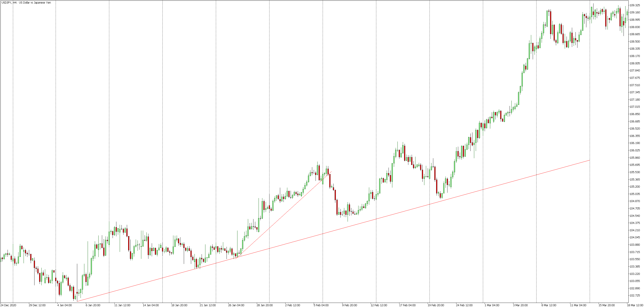644x308 pixels.
Task: Click the 106.025 price scale label
Action: 635,150
